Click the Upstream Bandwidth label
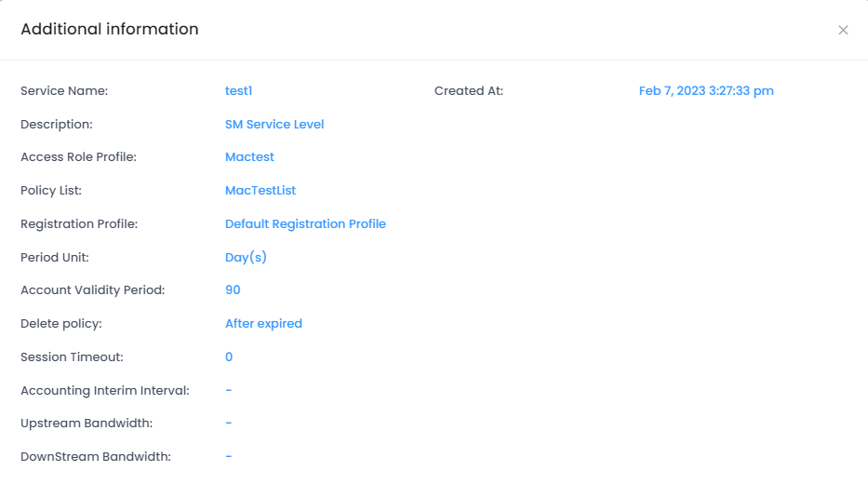868x498 pixels. pyautogui.click(x=87, y=424)
